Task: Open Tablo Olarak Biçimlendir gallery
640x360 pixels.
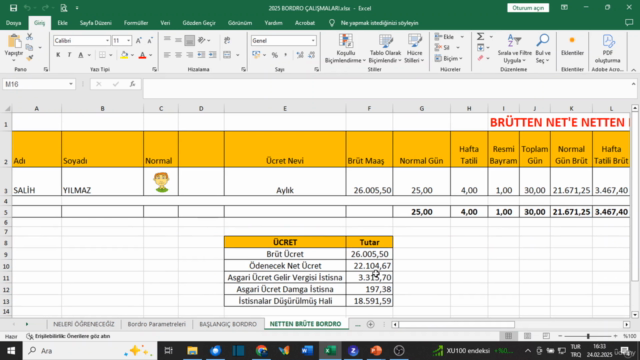Action: 385,49
